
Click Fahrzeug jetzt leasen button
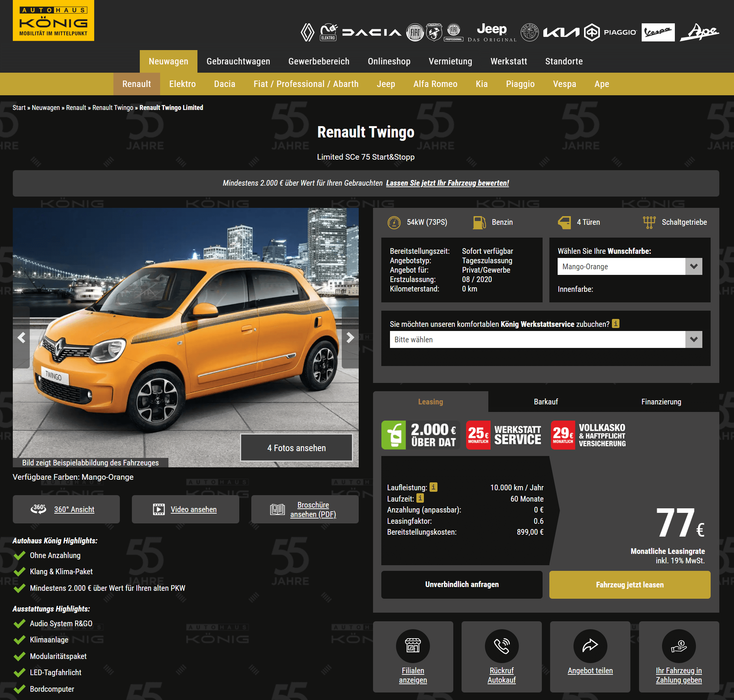coord(630,584)
